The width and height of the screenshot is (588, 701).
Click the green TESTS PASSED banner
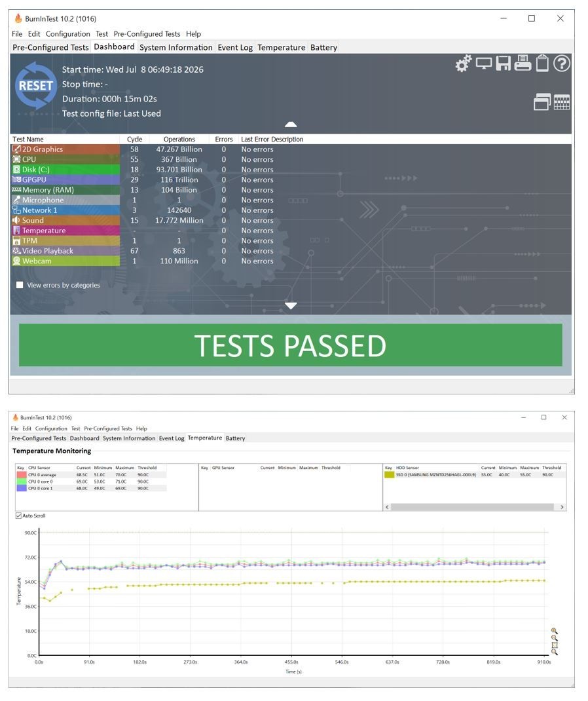(x=291, y=345)
